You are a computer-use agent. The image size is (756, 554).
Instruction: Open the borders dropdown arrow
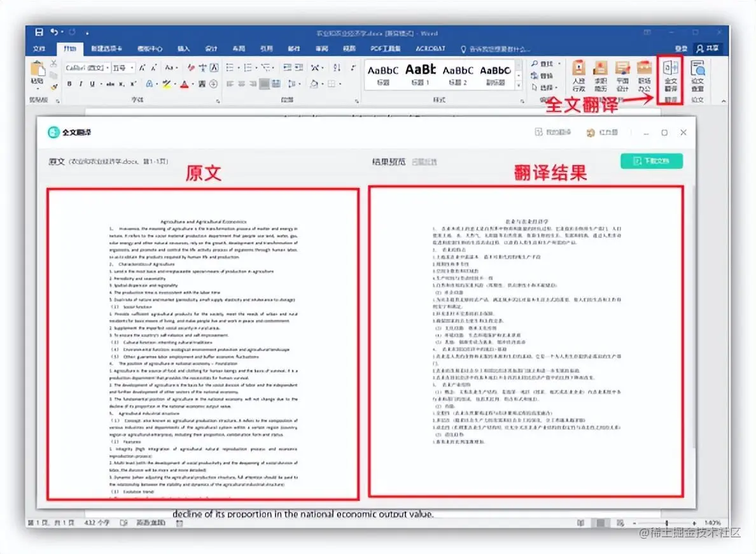click(340, 84)
